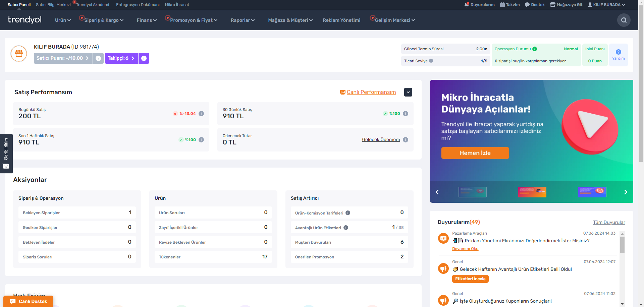Show info for Son 1 Haftalık Satış
The image size is (644, 307).
[x=201, y=140]
